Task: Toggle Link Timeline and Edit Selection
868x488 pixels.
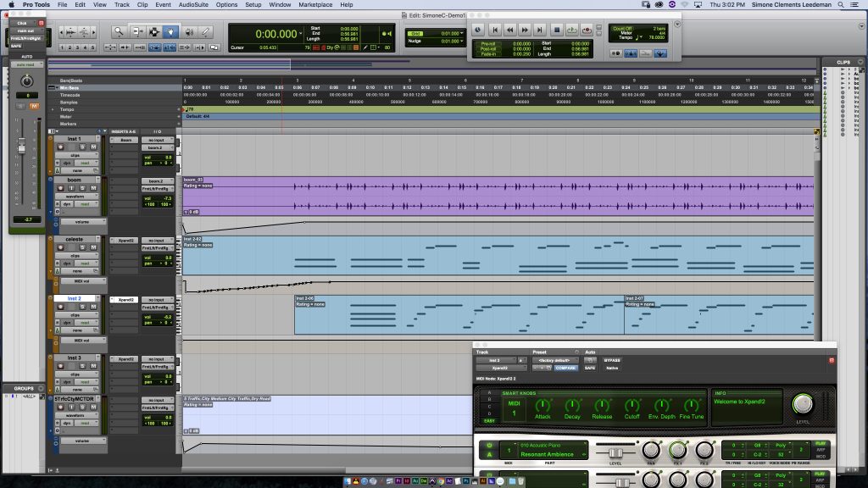Action: pos(170,47)
